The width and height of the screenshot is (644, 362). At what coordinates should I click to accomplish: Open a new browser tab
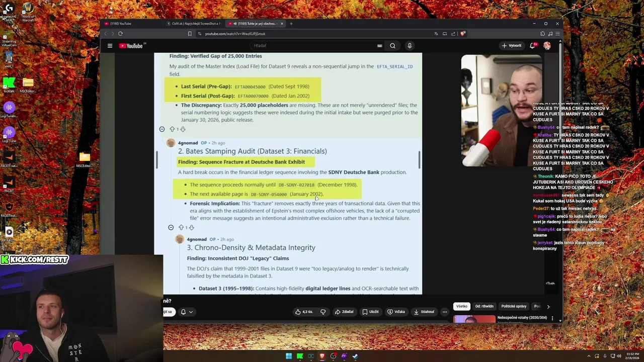pos(291,24)
